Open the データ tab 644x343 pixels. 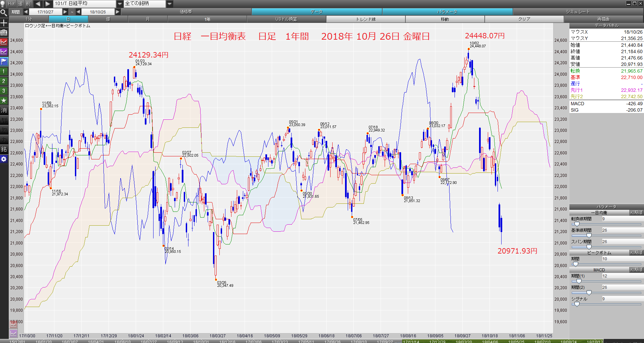coord(316,12)
